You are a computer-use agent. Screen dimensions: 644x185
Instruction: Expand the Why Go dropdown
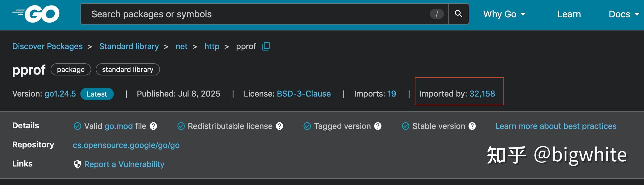point(504,14)
